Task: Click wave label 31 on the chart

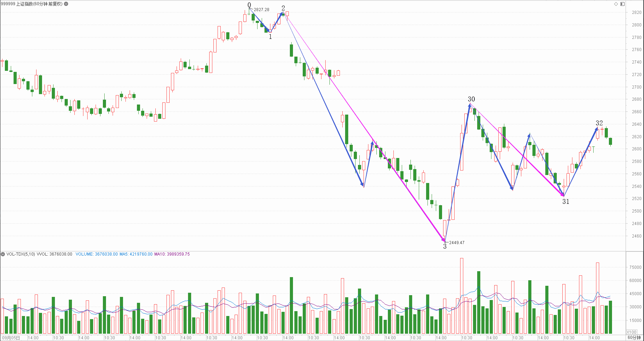Action: (x=566, y=201)
